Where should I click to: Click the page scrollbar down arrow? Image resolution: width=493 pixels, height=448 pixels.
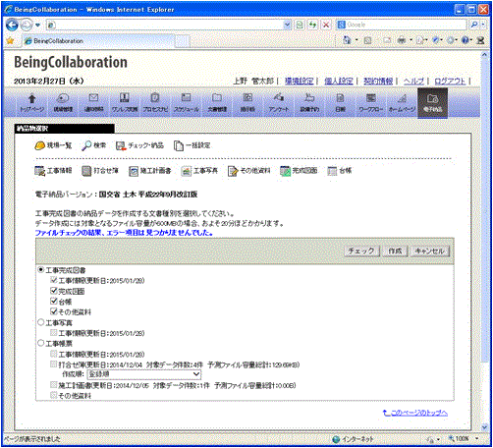pyautogui.click(x=484, y=427)
